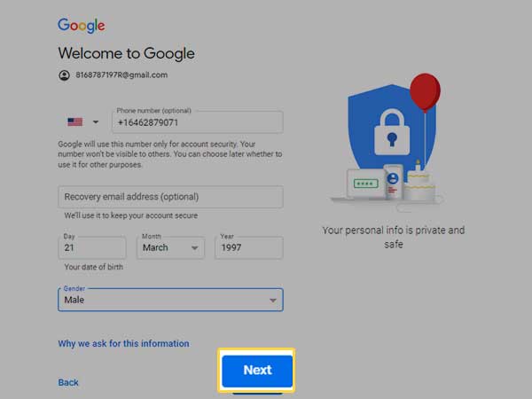Click the gmail address text

(121, 75)
